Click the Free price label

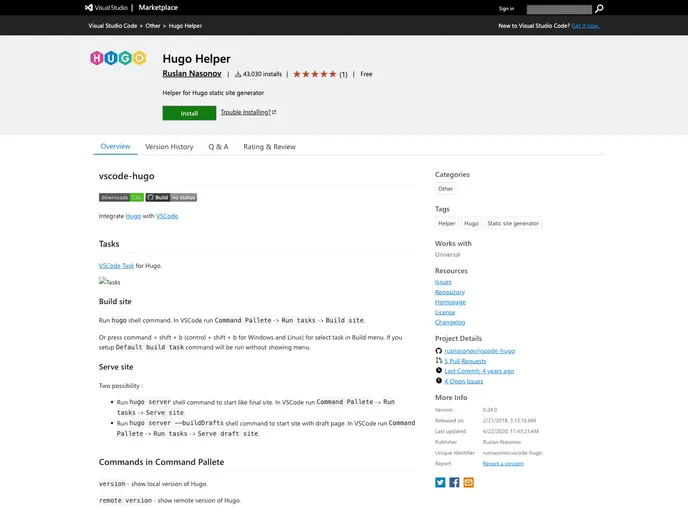tap(366, 74)
